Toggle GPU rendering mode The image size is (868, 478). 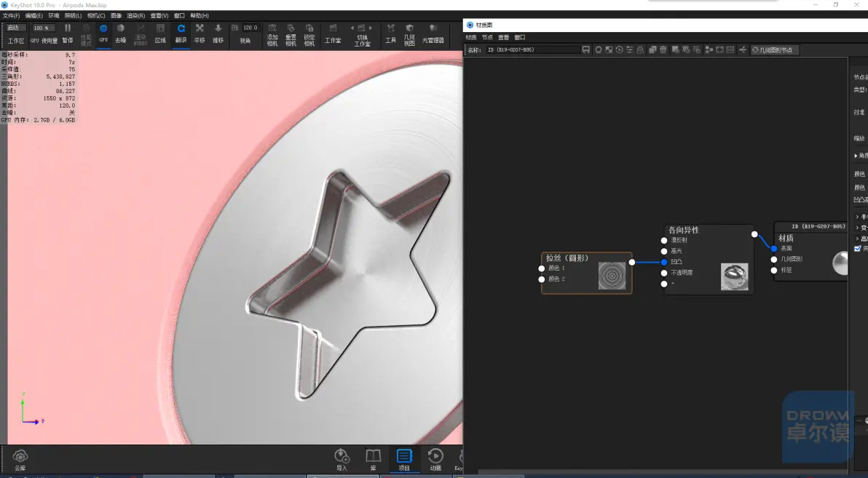click(x=103, y=33)
